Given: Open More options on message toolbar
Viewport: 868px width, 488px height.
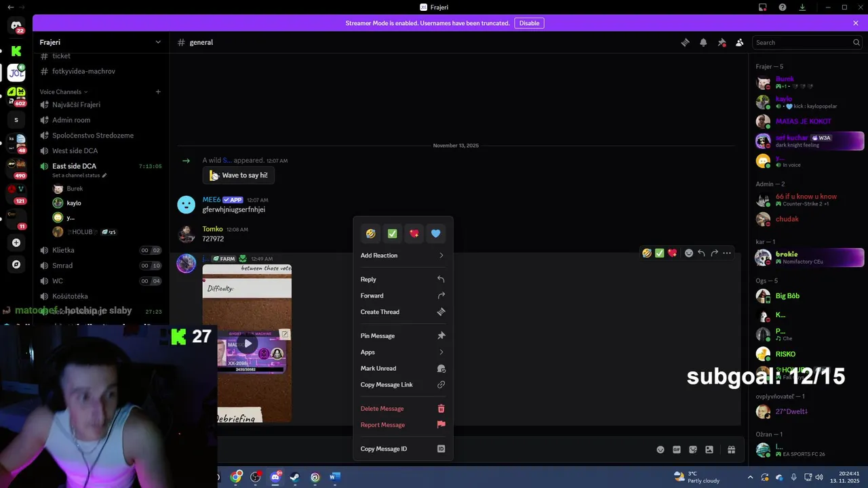Looking at the screenshot, I should point(727,253).
